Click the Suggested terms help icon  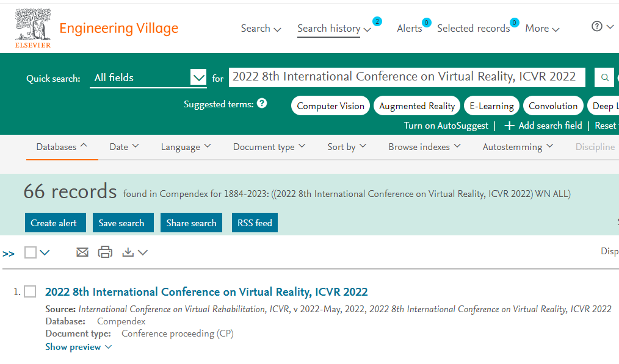point(262,103)
